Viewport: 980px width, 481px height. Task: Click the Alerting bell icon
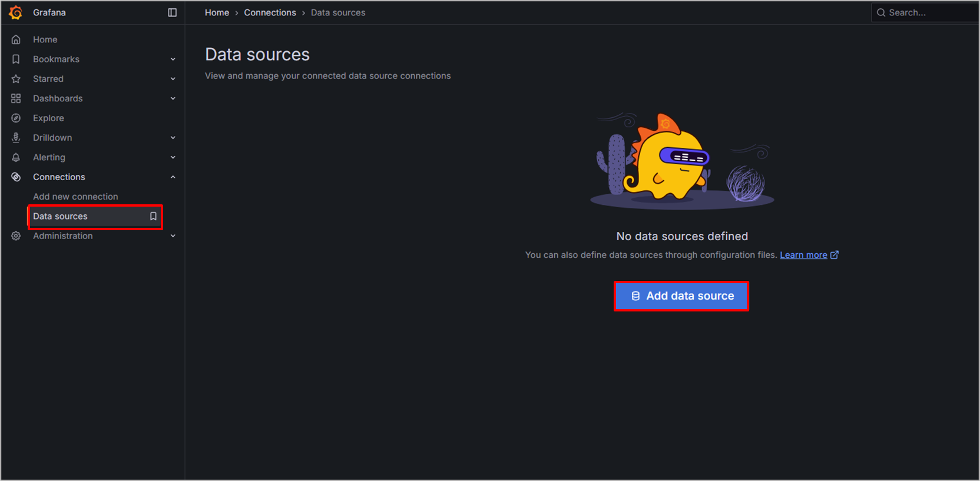tap(16, 157)
